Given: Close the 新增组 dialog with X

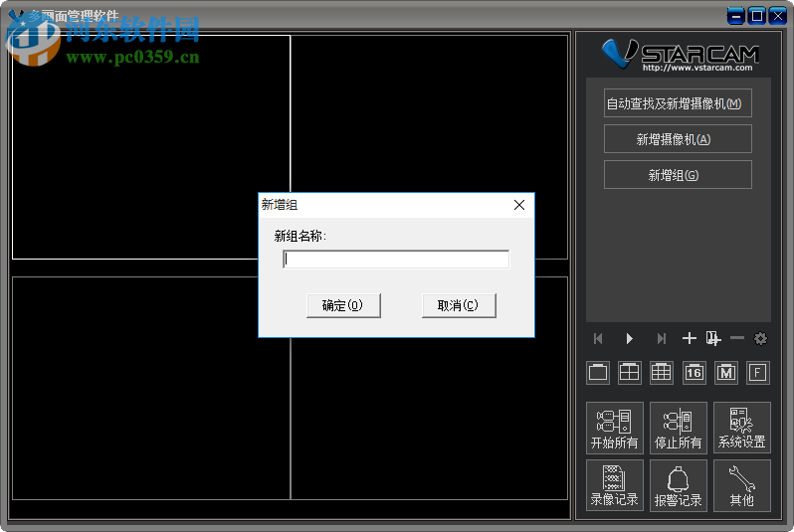Looking at the screenshot, I should (x=519, y=205).
